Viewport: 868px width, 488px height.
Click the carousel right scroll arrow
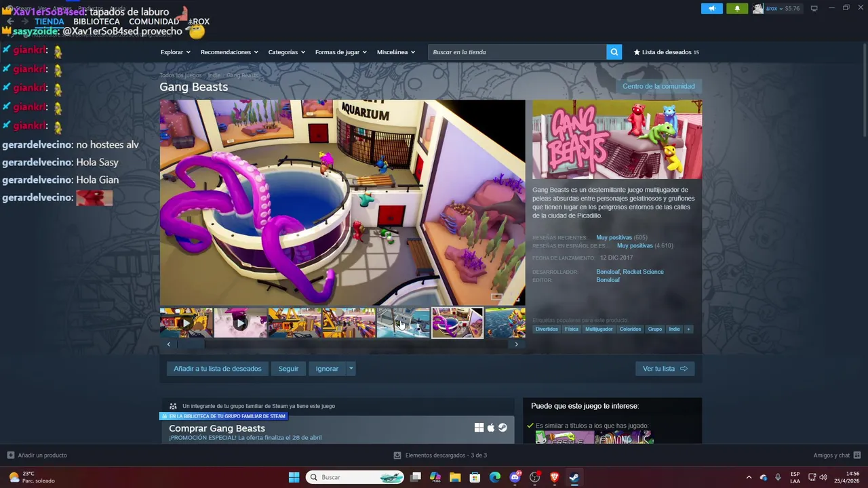click(x=516, y=344)
